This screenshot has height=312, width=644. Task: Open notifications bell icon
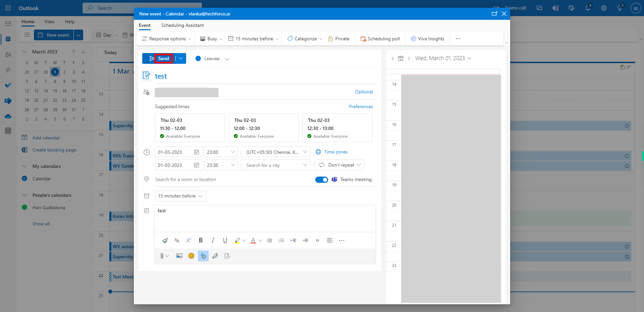click(588, 8)
